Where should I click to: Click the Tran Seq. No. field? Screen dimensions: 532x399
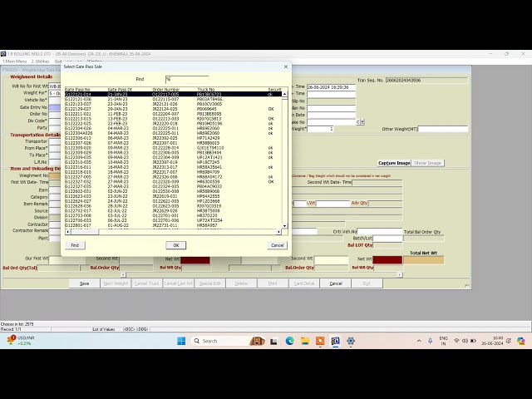426,81
